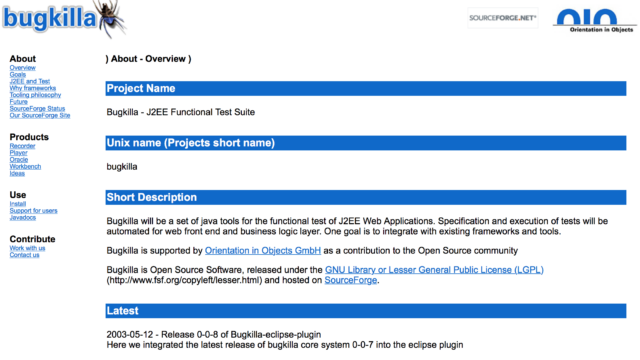The width and height of the screenshot is (640, 360).
Task: Open the Contact us link
Action: (x=24, y=255)
